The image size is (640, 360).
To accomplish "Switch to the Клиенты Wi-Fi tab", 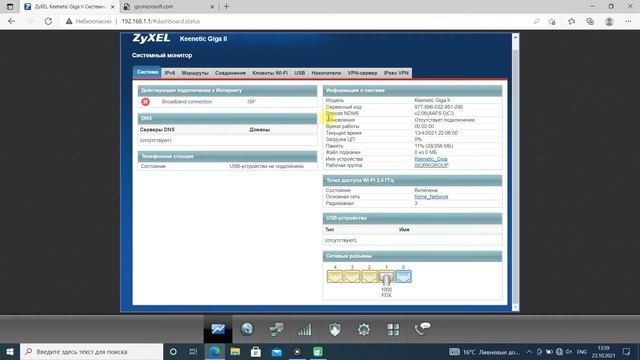I will point(270,73).
